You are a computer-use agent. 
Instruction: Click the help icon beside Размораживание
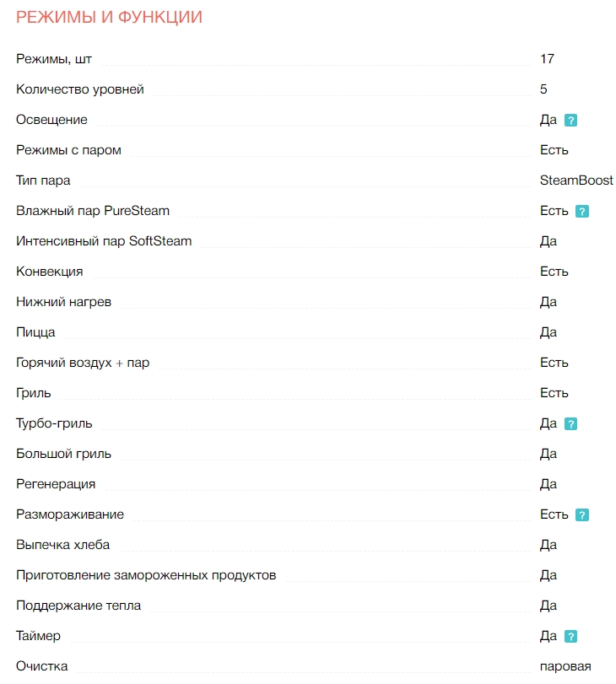[x=581, y=515]
